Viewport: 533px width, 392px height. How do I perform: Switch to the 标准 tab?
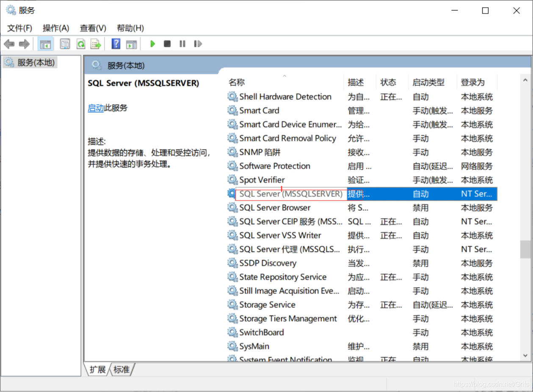point(122,370)
